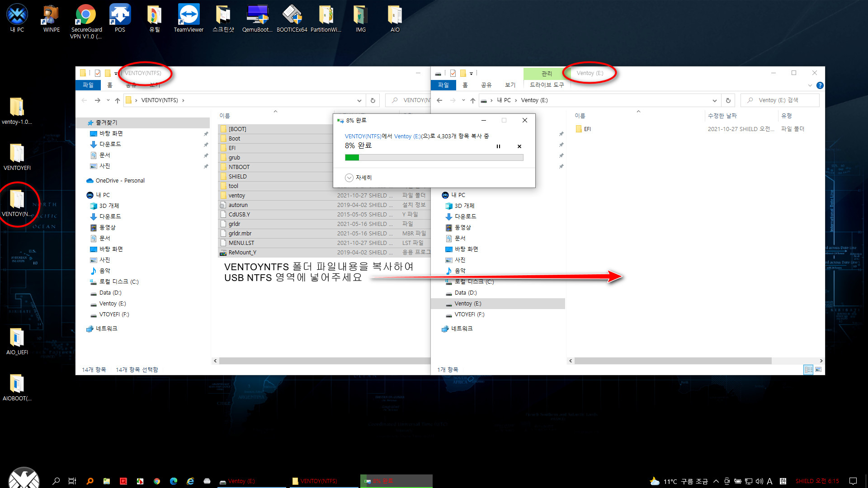The width and height of the screenshot is (868, 488).
Task: Open 파일 menu in Ventoy (E:) window
Action: (x=443, y=85)
